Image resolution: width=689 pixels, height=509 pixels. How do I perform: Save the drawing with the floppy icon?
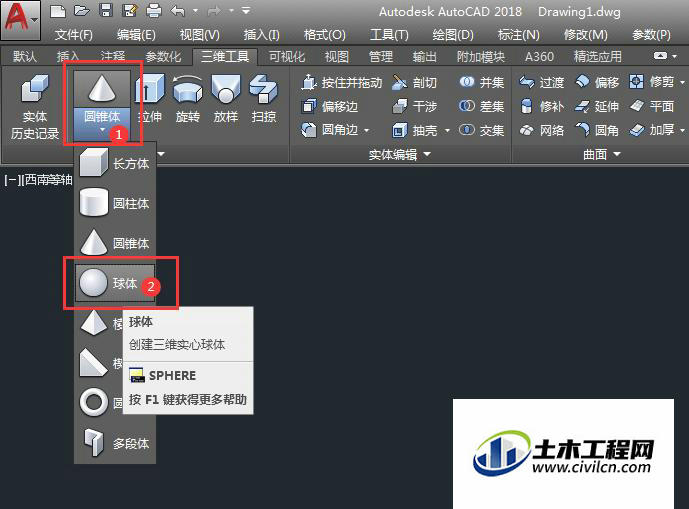tap(105, 10)
